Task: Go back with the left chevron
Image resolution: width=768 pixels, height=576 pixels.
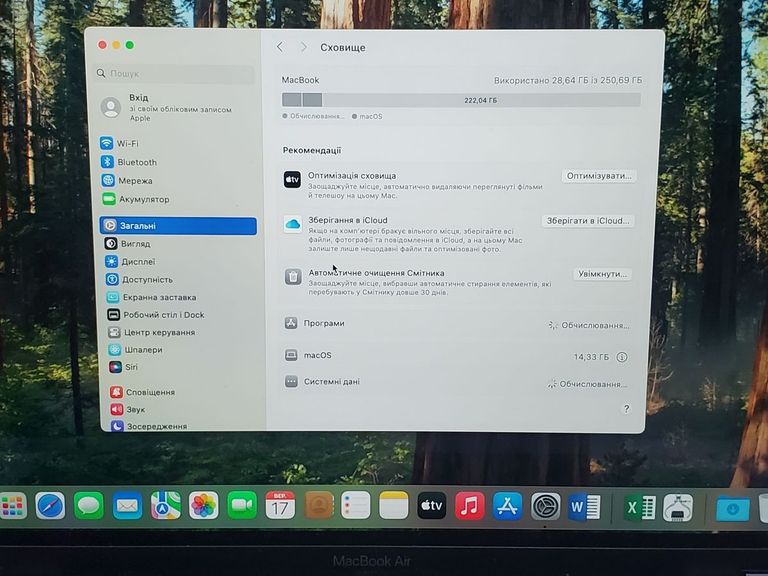Action: (280, 47)
